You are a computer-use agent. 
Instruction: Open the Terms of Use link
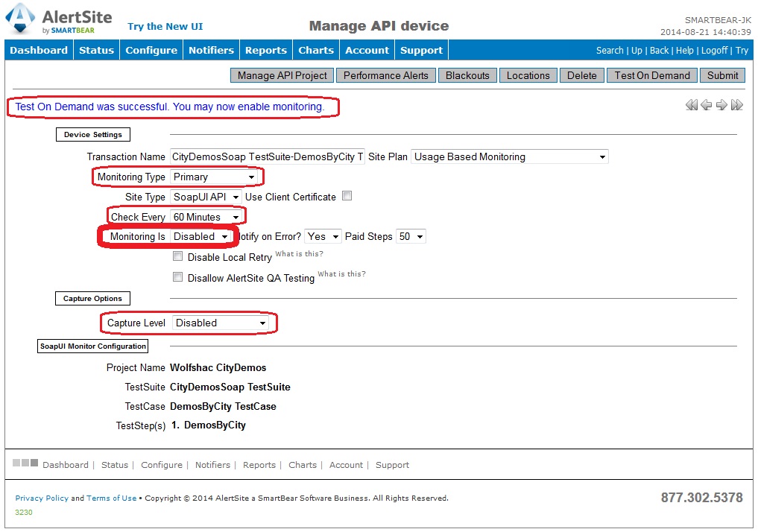point(112,498)
